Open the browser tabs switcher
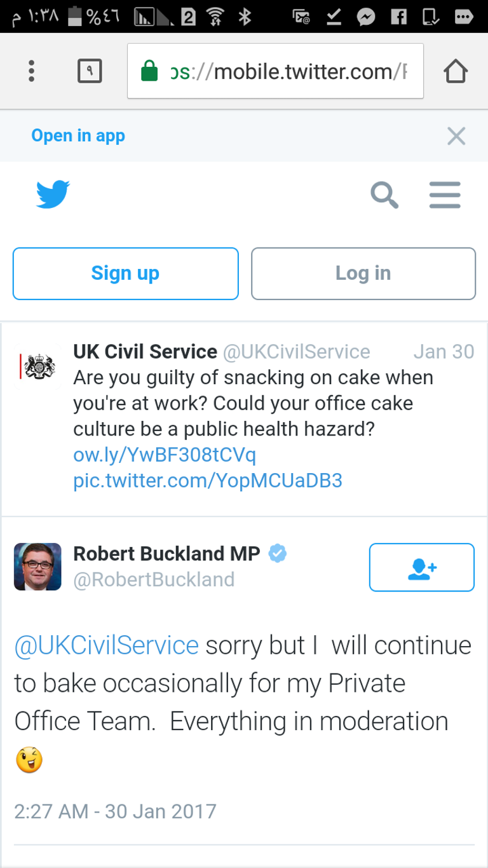488x868 pixels. coord(90,71)
